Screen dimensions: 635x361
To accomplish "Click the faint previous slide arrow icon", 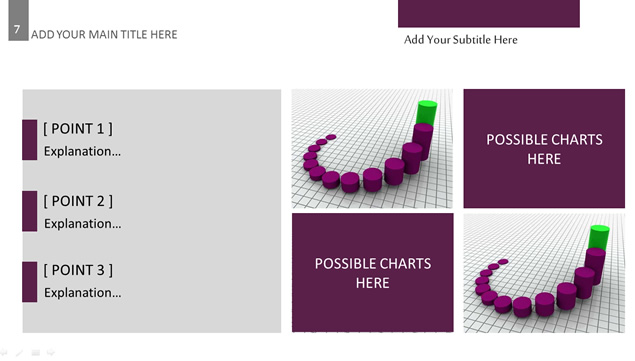I will click(x=3, y=353).
